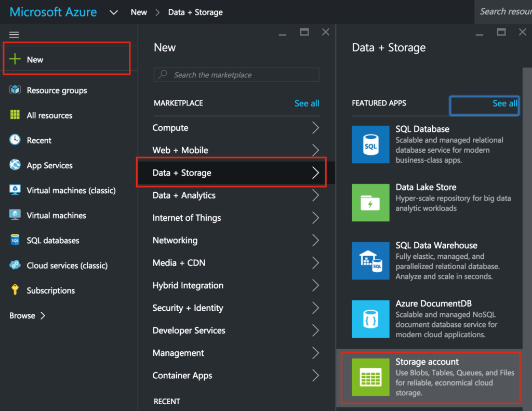Expand the Container Apps chevron
Viewport: 532px width, 411px height.
coord(315,375)
